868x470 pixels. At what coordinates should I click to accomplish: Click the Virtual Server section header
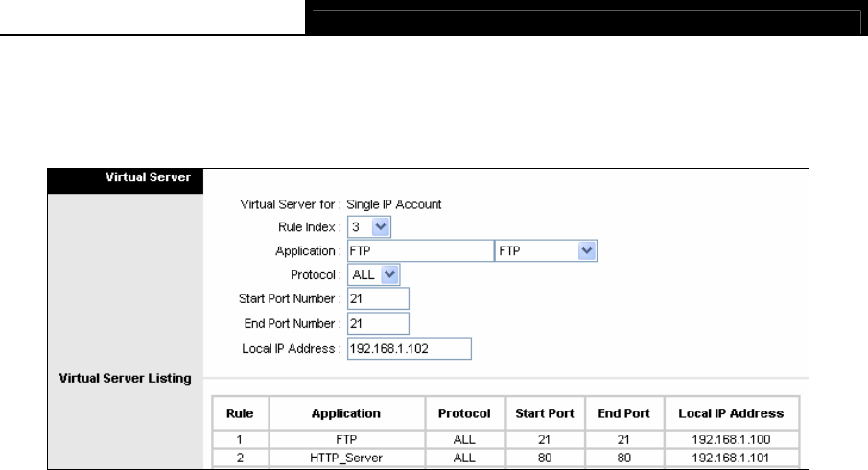125,180
